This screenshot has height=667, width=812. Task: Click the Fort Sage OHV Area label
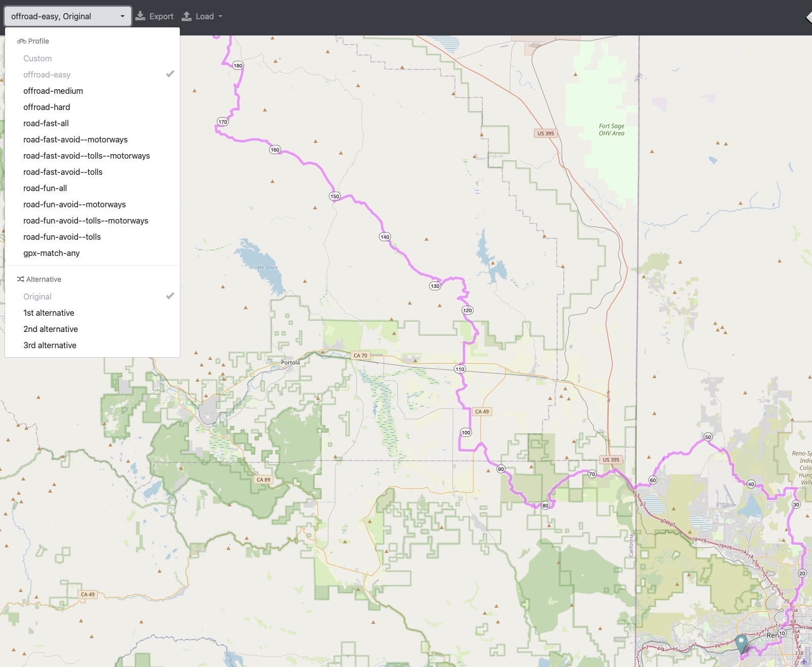[611, 130]
